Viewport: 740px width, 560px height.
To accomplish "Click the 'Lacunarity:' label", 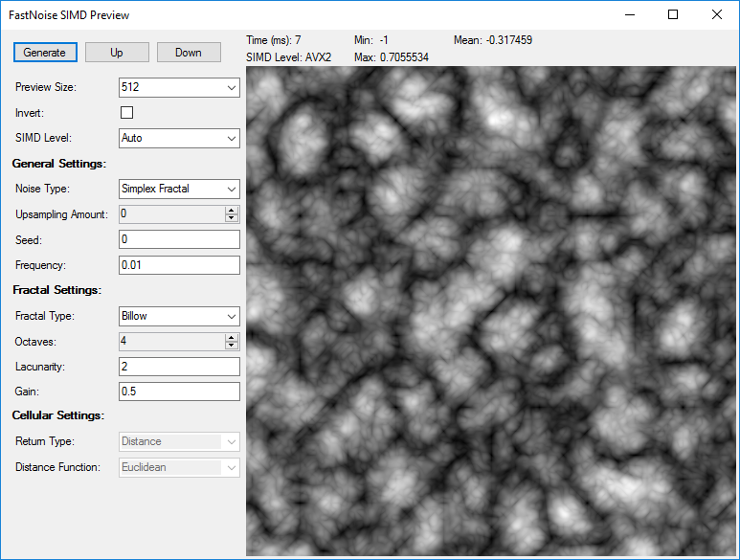I will pos(40,367).
